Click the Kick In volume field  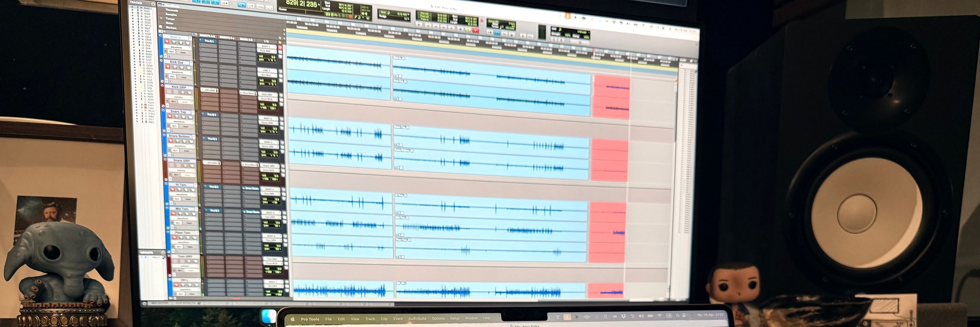pos(268,56)
